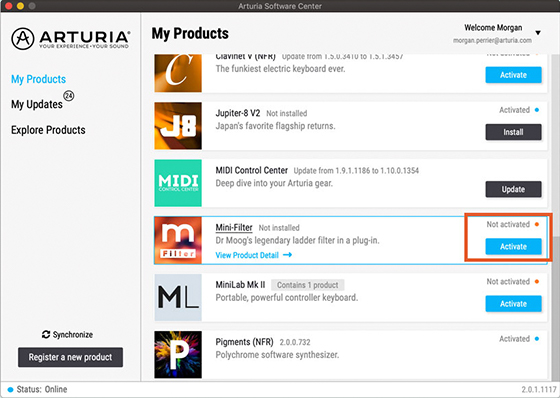Click the My Products heading
The image size is (560, 398).
190,34
